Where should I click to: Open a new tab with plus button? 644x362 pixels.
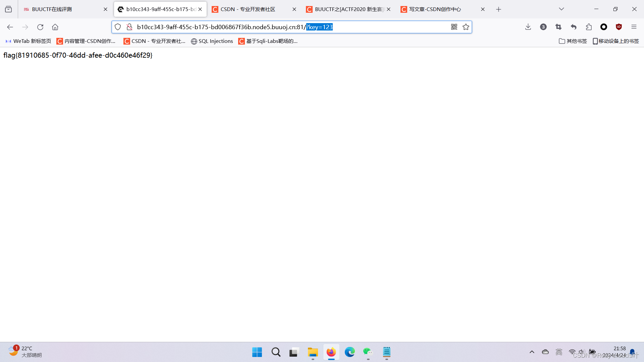[498, 9]
